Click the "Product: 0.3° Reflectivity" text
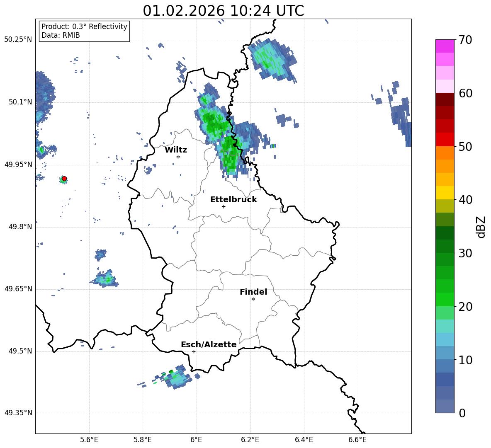Screen dimensions: 491x448 click(84, 27)
